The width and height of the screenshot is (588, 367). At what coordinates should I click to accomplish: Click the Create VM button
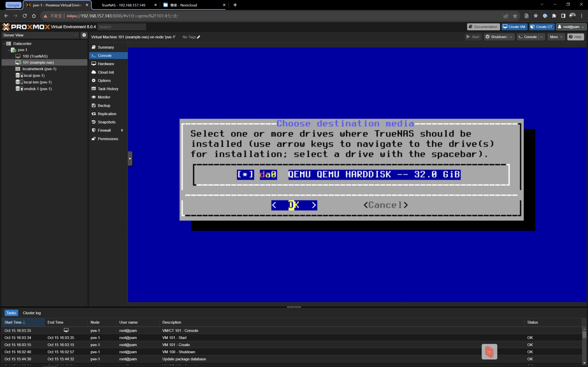514,27
